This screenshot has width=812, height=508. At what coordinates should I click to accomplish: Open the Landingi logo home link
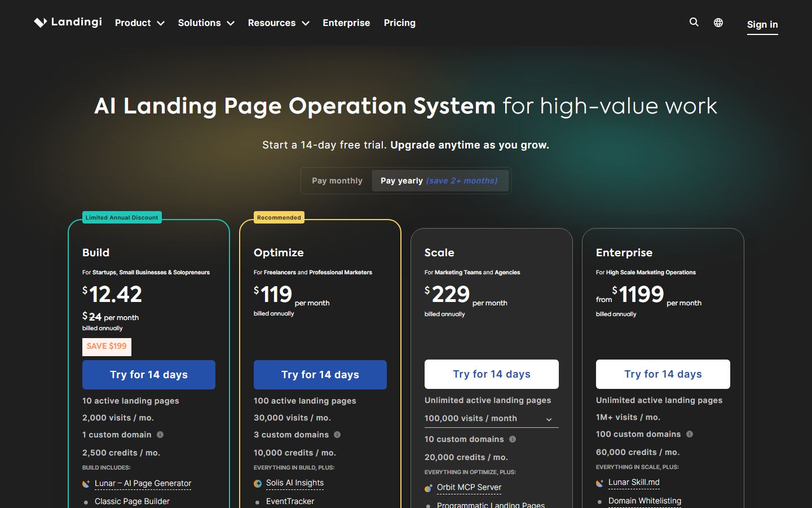pos(68,22)
